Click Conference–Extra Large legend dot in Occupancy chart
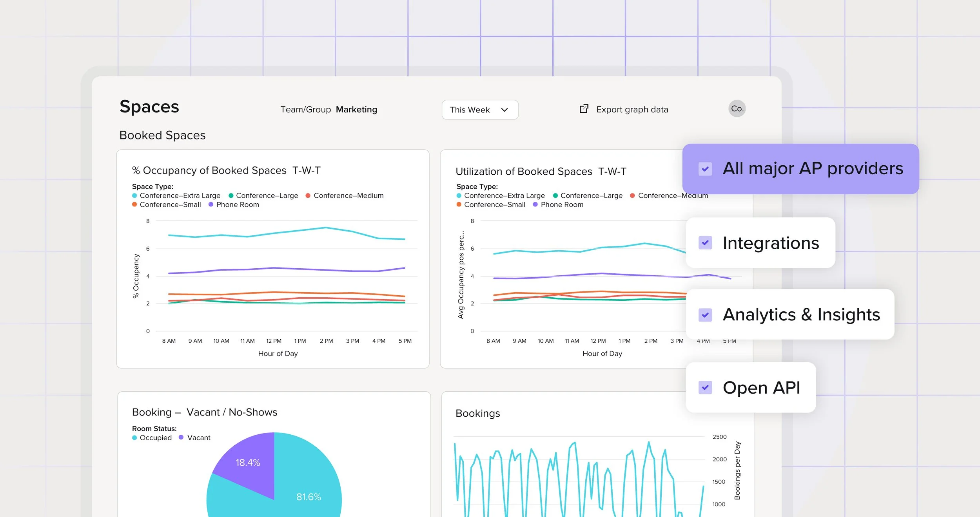 pos(134,195)
